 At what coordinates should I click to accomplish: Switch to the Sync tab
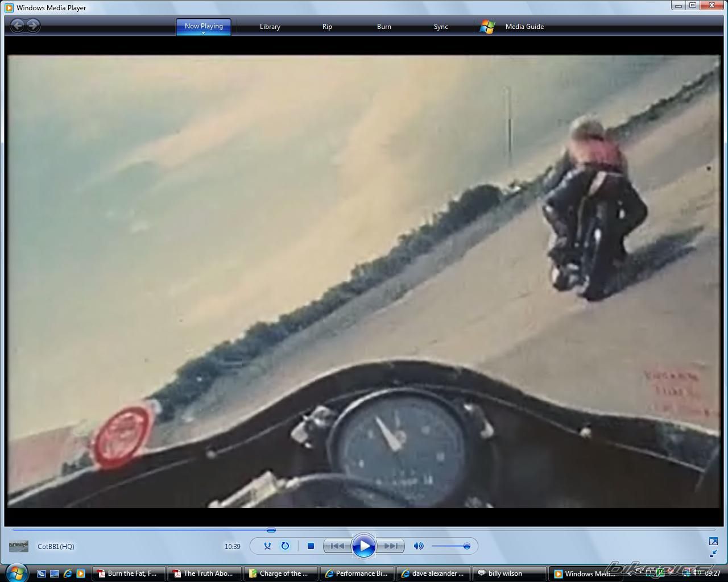pos(441,27)
